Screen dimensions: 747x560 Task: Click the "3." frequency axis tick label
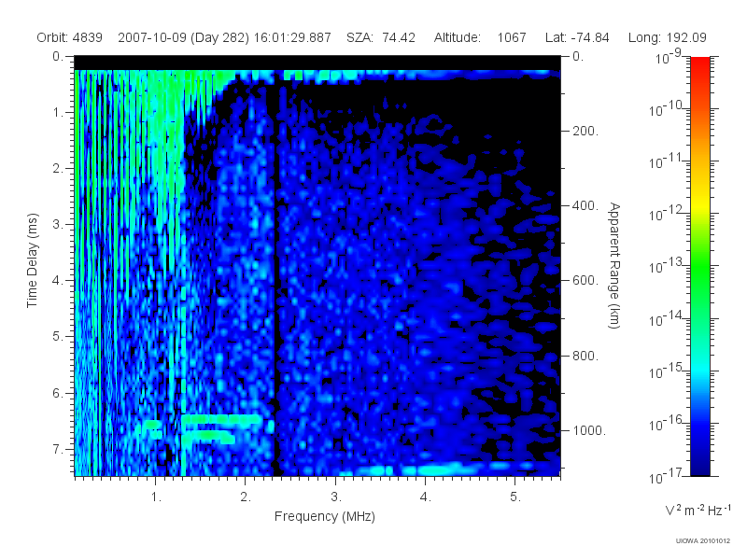pos(336,497)
